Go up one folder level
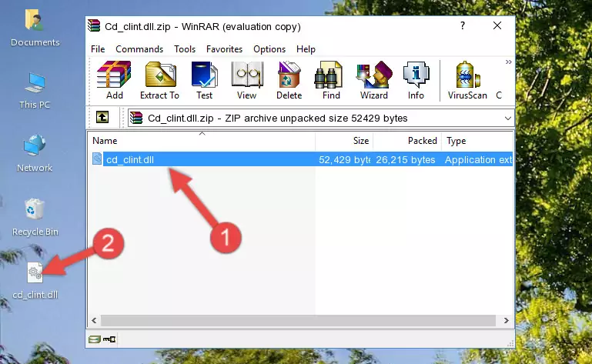592x364 pixels. click(x=102, y=118)
